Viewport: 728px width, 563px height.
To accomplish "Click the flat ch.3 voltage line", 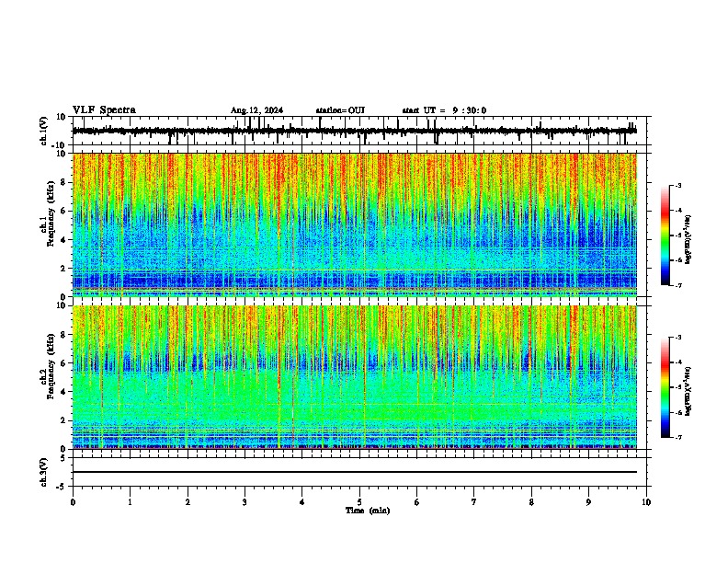I will [x=355, y=472].
